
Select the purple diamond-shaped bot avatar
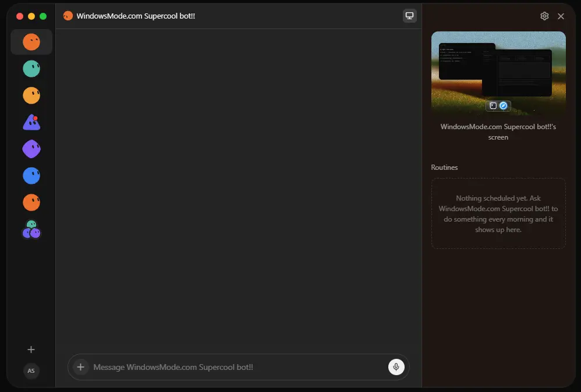click(x=31, y=149)
